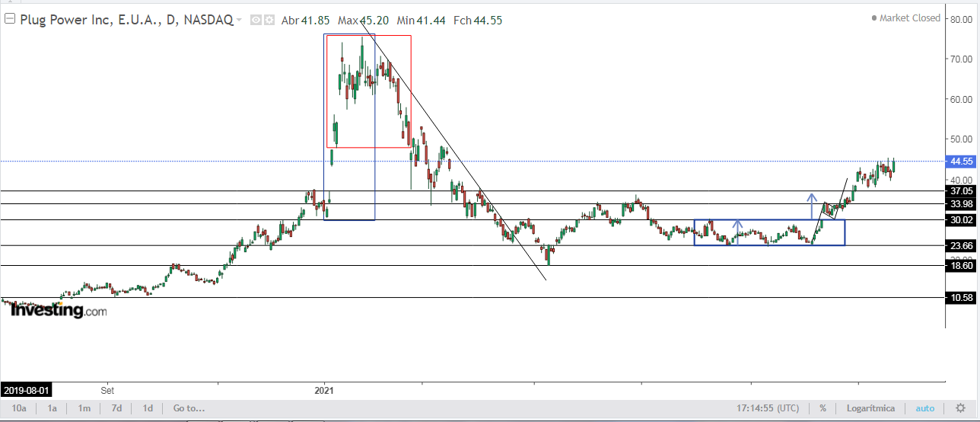Toggle percent scale mode

822,408
